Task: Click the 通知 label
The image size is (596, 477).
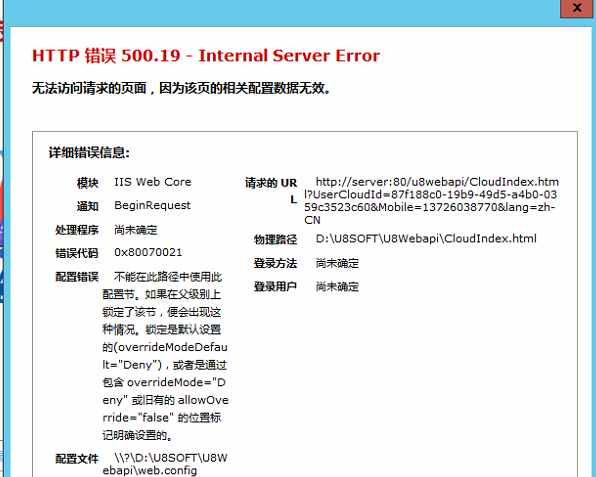Action: [87, 206]
